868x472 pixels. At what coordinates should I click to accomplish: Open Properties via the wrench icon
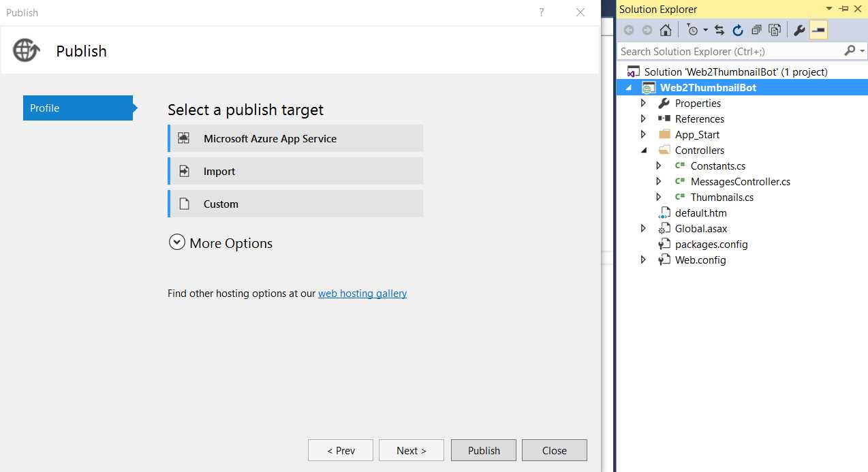point(799,29)
